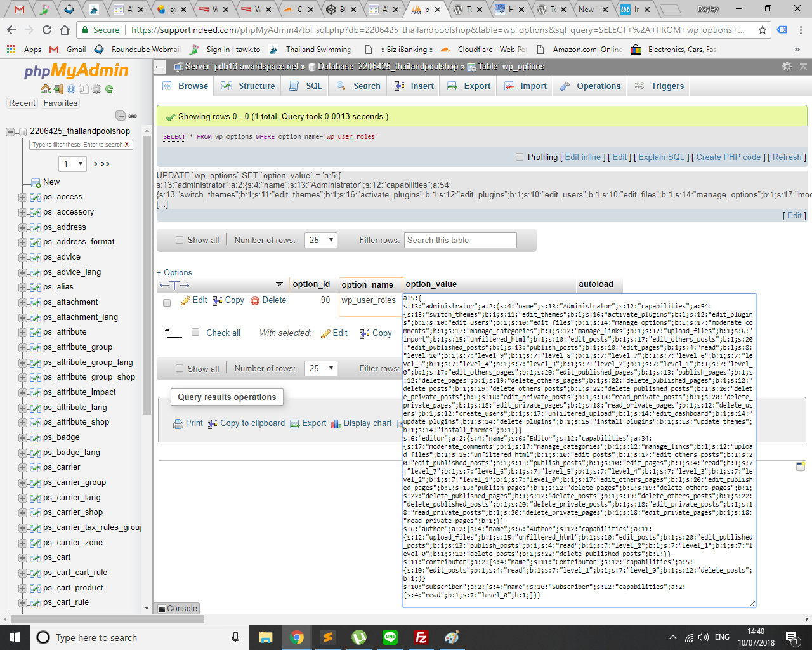Tick the upper Show all checkbox
Screen dimensions: 812x650
[180, 240]
